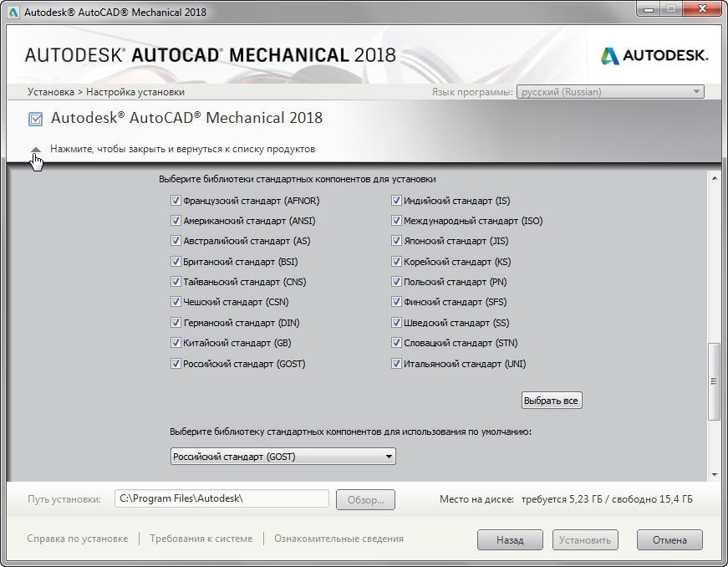Image resolution: width=728 pixels, height=567 pixels.
Task: Collapse the panel with the up arrow
Action: [36, 150]
